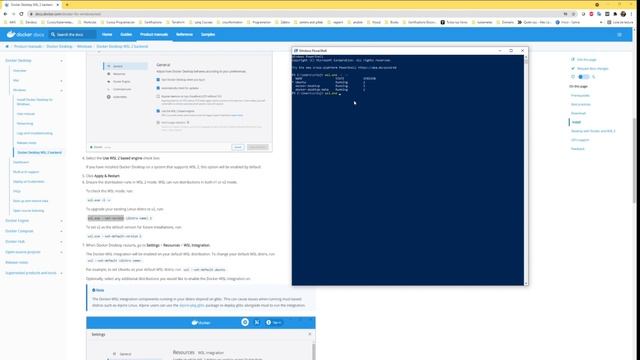The image size is (640, 360).
Task: Go back using the browser back arrow
Action: pos(5,14)
